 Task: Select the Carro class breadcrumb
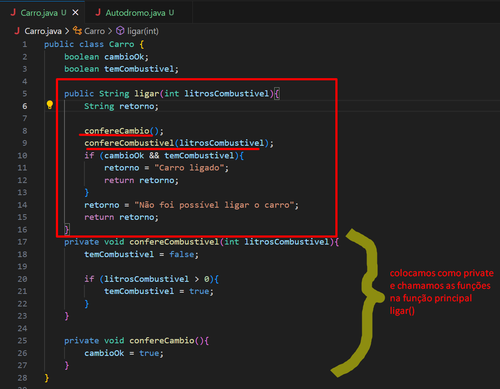(x=94, y=31)
